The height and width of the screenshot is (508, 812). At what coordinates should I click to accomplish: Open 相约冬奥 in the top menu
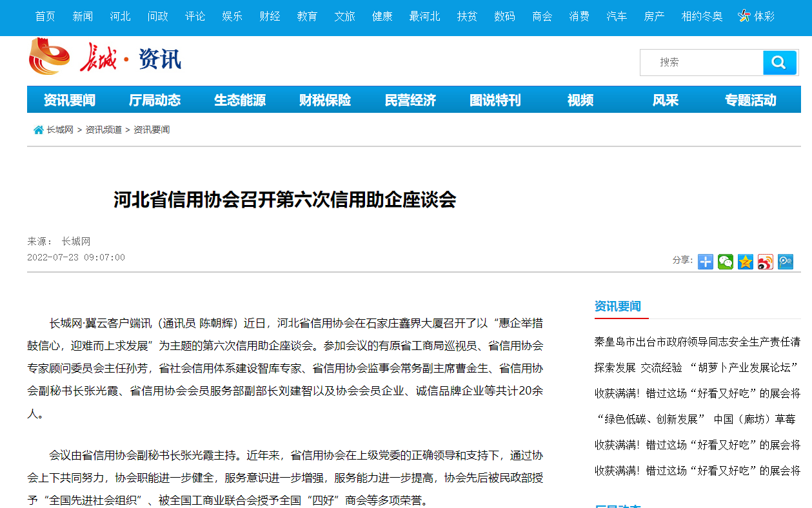(x=702, y=17)
